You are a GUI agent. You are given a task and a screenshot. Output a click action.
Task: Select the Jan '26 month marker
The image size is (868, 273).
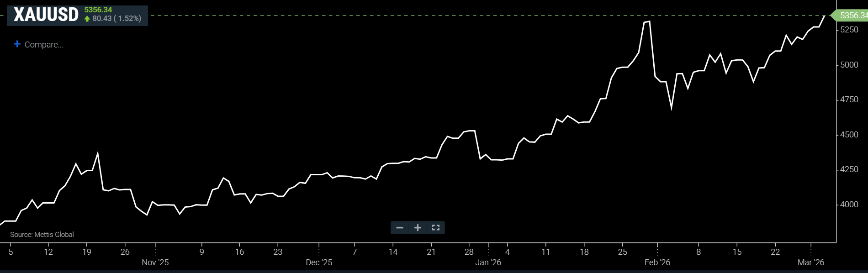(x=488, y=262)
